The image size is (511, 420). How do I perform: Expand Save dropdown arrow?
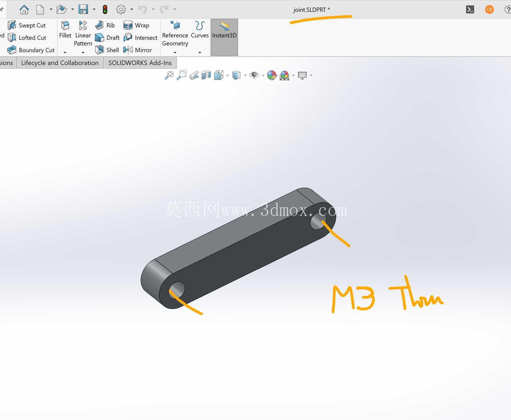pos(94,9)
